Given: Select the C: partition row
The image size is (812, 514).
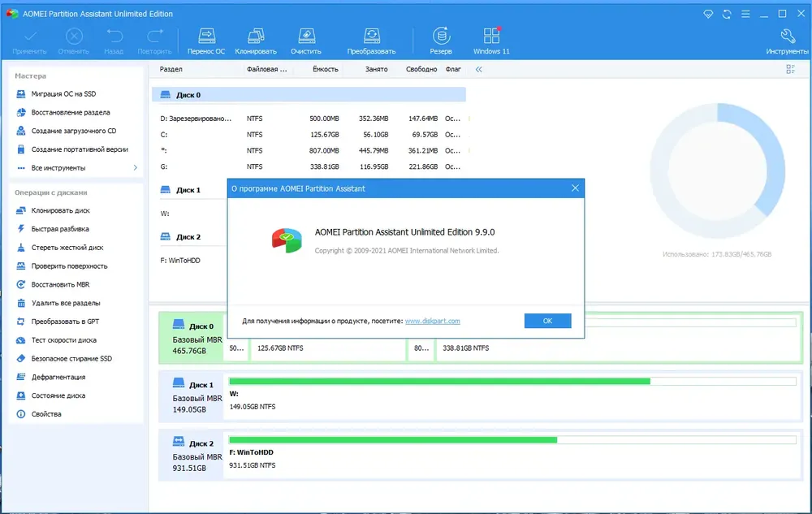Looking at the screenshot, I should [309, 135].
